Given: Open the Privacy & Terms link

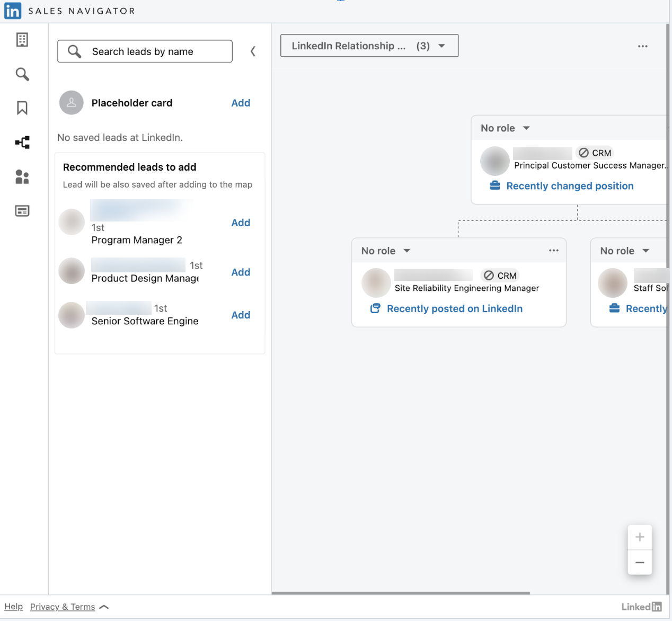Looking at the screenshot, I should pyautogui.click(x=63, y=607).
